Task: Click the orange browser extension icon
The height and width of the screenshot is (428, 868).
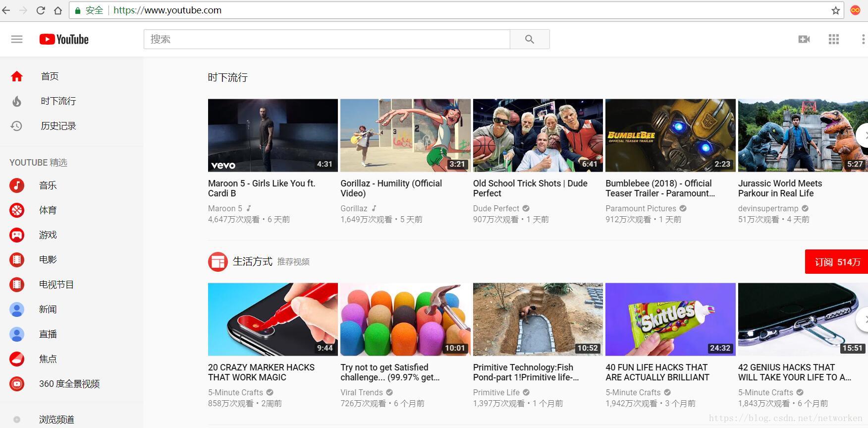Action: pyautogui.click(x=855, y=10)
